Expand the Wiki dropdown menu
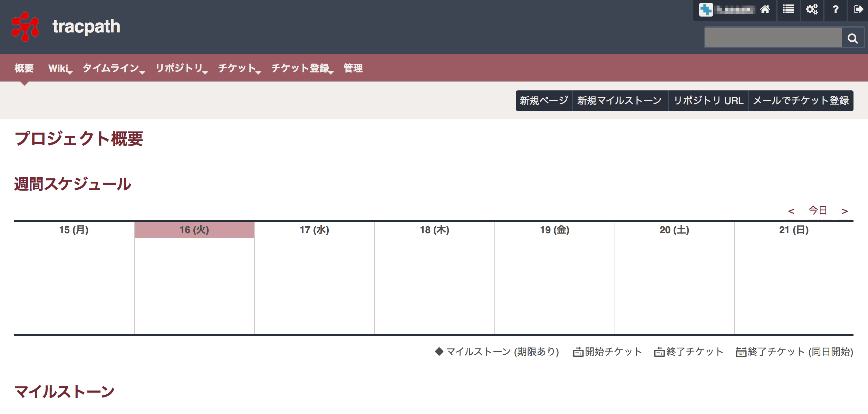 (59, 68)
